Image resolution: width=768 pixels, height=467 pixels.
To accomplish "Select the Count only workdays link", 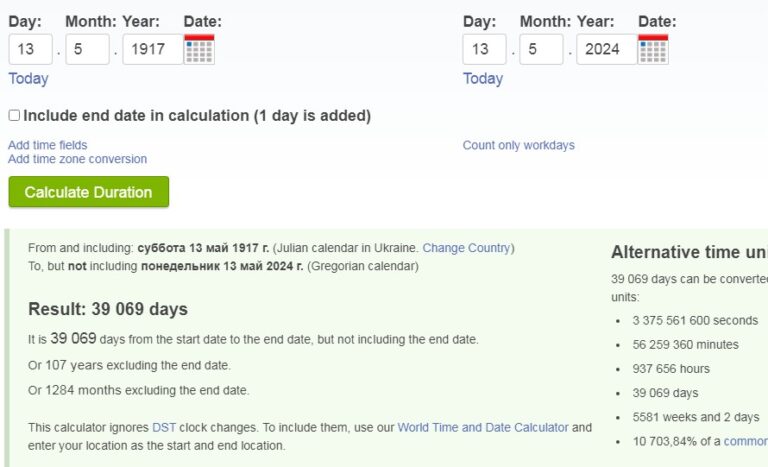I will click(x=519, y=145).
